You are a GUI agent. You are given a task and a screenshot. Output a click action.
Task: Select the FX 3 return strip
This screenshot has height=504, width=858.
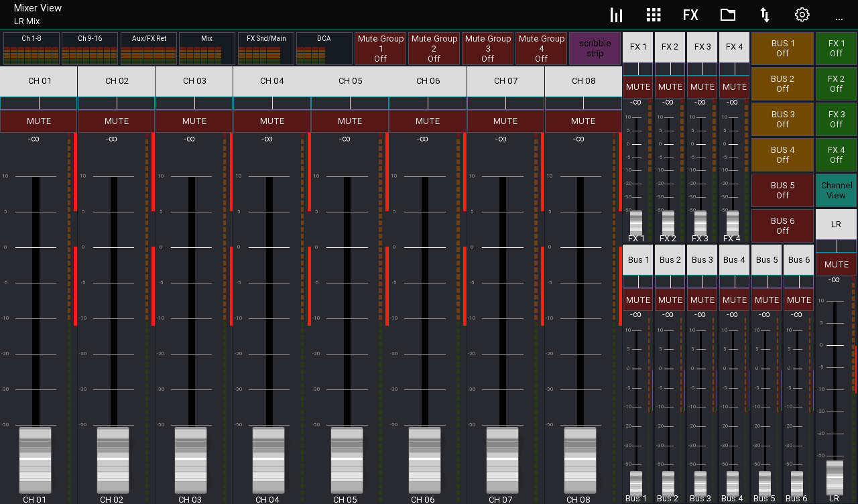(x=702, y=46)
